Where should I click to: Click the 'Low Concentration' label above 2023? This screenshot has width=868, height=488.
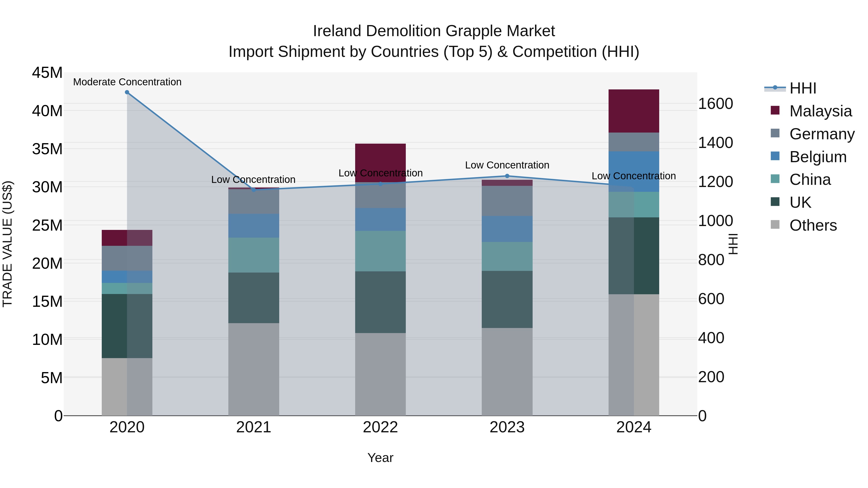(507, 165)
